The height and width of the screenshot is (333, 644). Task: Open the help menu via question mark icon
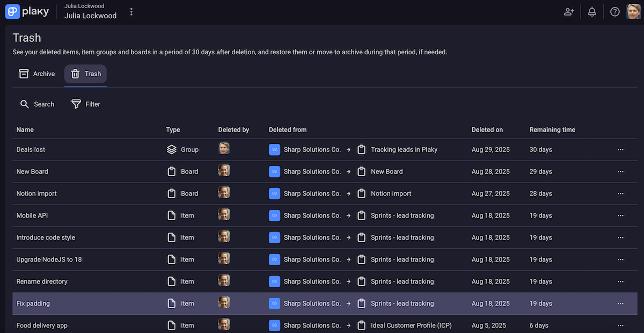pos(614,11)
